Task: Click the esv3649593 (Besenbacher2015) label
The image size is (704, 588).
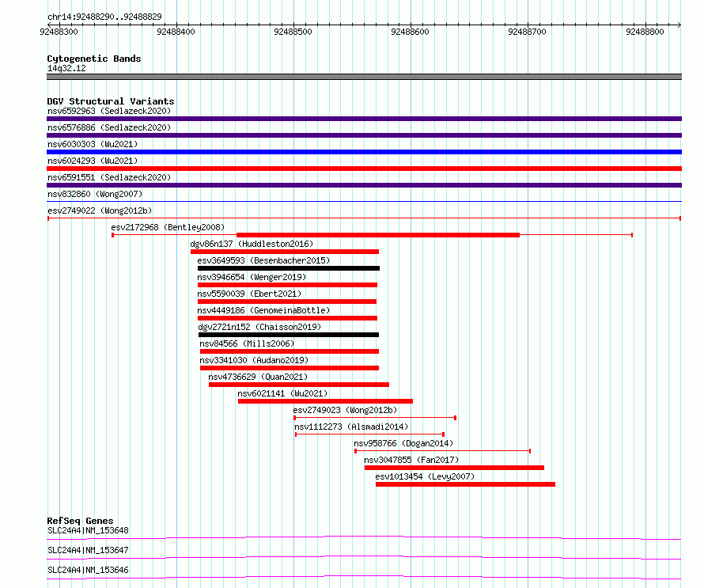Action: 263,260
